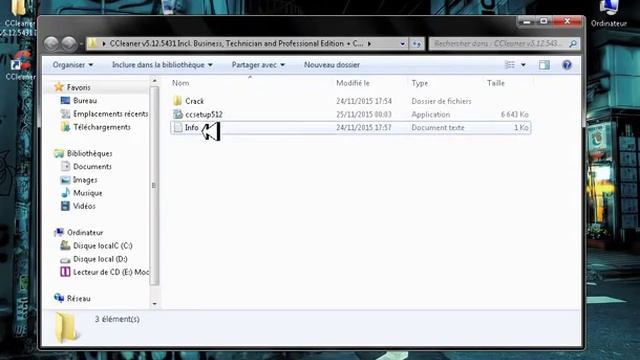Click the Crack folder icon

click(177, 101)
